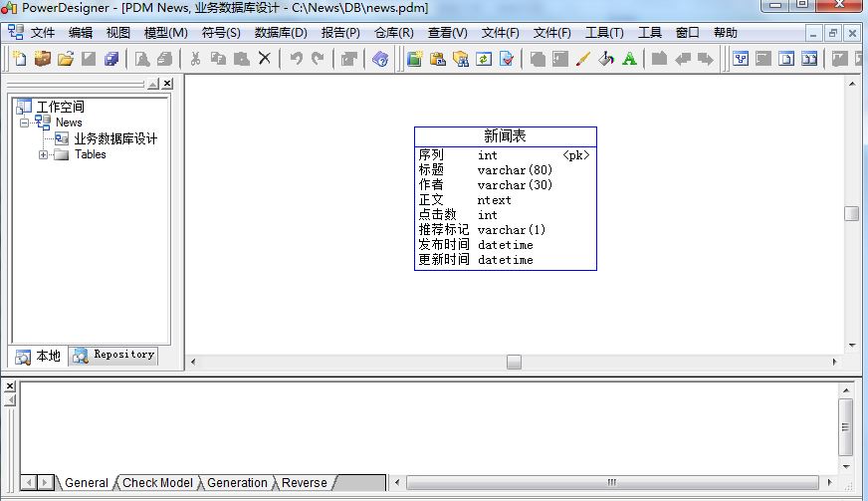Open the 视图 menu
Screen dimensions: 868x501
117,33
